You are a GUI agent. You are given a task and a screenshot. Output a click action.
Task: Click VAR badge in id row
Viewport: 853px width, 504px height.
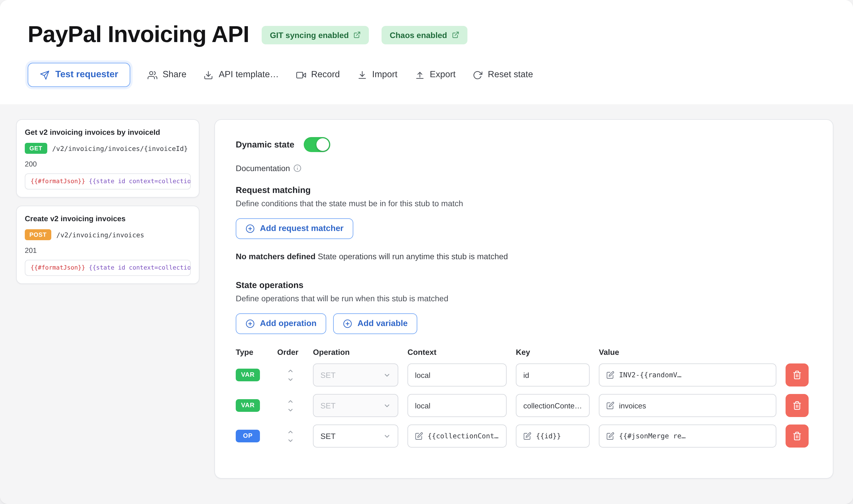click(248, 375)
